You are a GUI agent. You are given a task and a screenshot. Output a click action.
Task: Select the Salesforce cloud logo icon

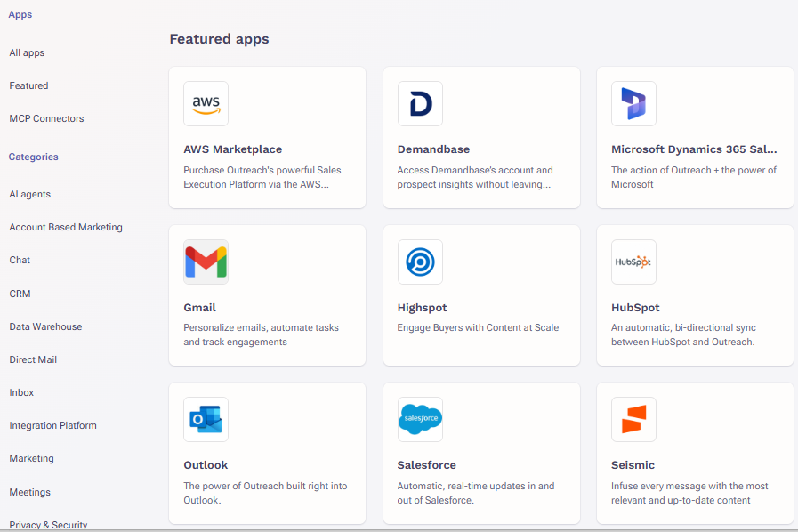(420, 420)
